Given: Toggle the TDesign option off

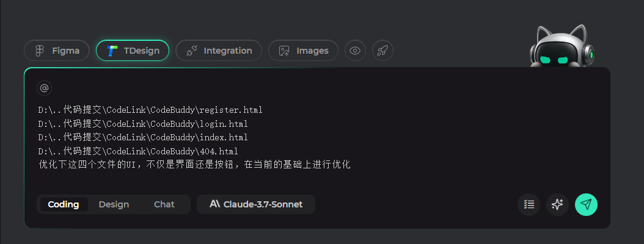Looking at the screenshot, I should pyautogui.click(x=133, y=51).
